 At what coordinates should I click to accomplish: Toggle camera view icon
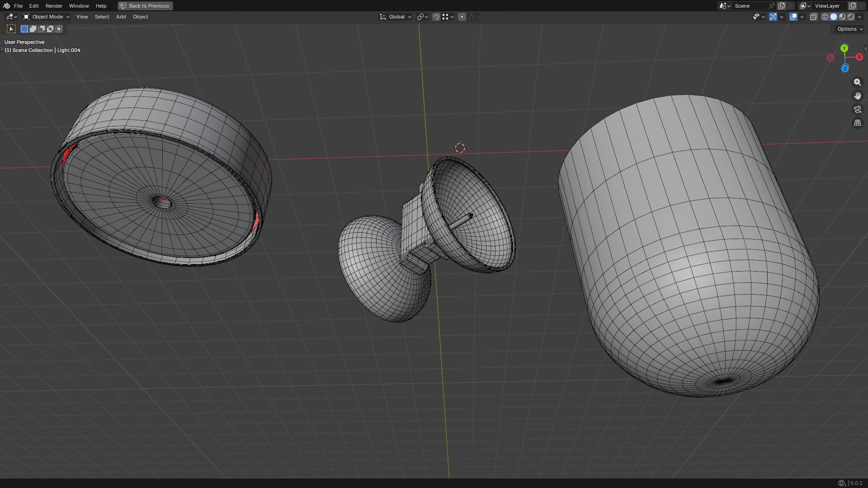click(x=857, y=109)
